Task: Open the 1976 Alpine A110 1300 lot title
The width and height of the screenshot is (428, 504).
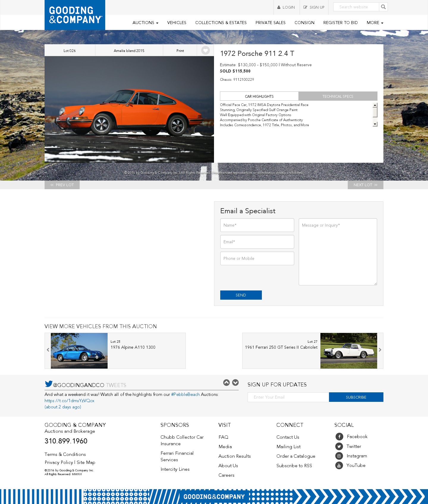Action: coord(133,347)
